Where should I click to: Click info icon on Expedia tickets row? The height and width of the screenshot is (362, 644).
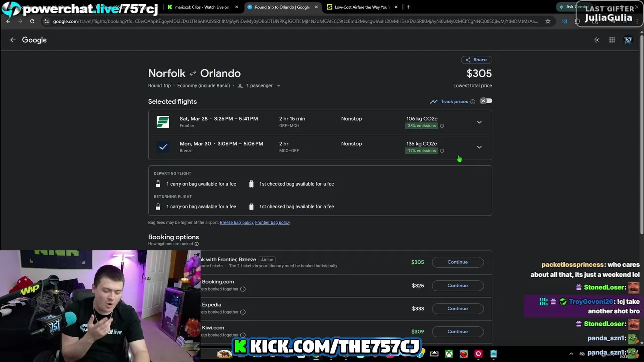tap(243, 312)
